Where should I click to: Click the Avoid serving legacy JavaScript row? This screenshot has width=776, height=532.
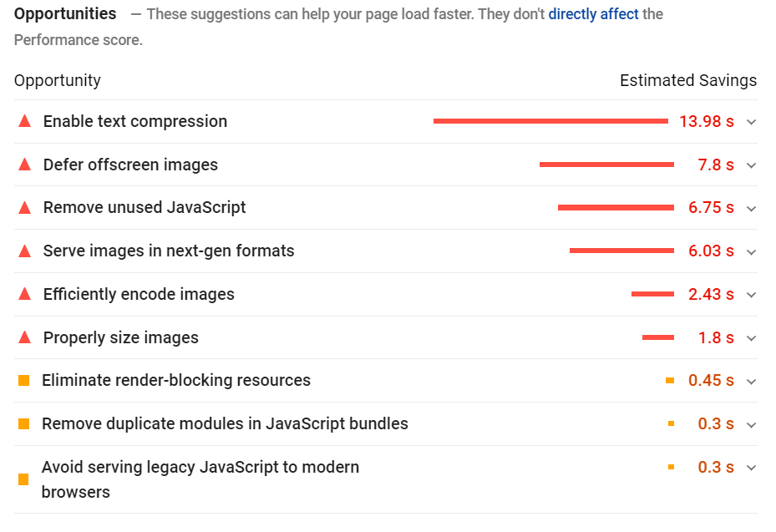(200, 479)
